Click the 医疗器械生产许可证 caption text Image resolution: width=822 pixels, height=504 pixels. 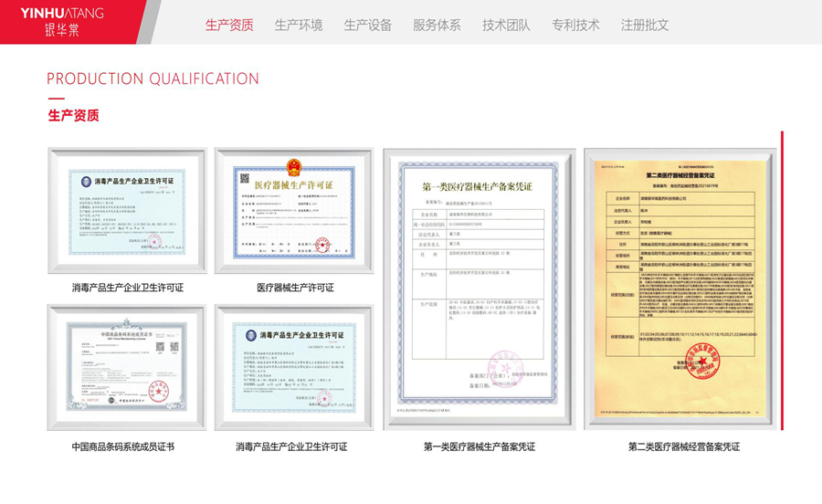(294, 288)
